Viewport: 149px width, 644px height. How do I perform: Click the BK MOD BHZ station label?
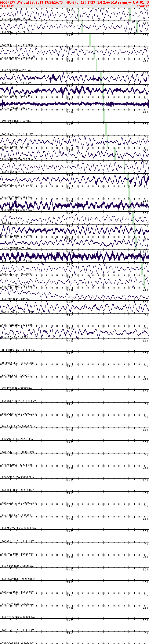point(18,363)
